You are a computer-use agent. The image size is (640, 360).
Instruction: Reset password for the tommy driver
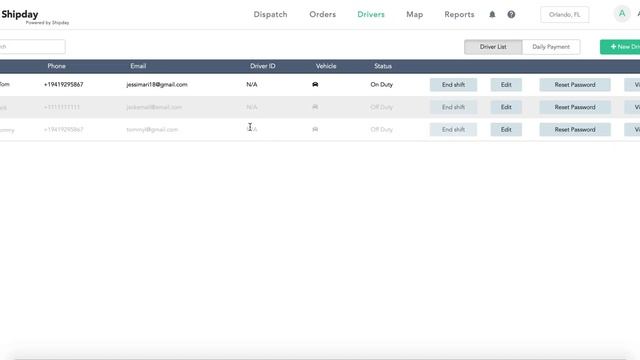575,130
